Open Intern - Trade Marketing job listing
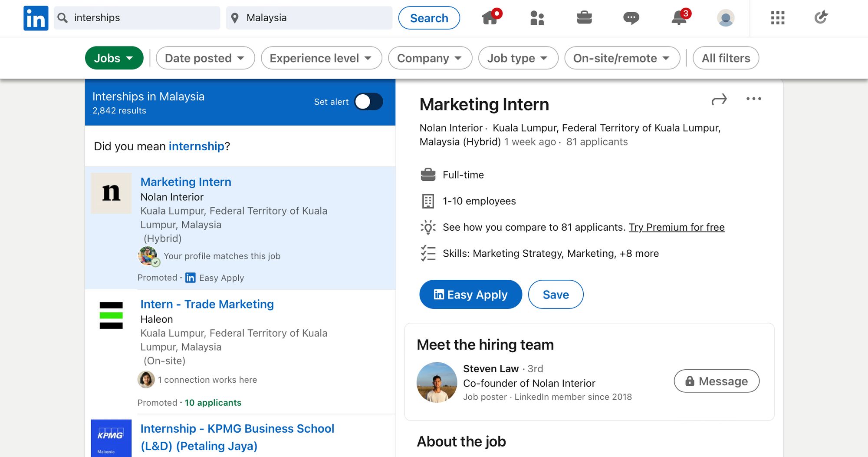The height and width of the screenshot is (457, 868). click(207, 304)
